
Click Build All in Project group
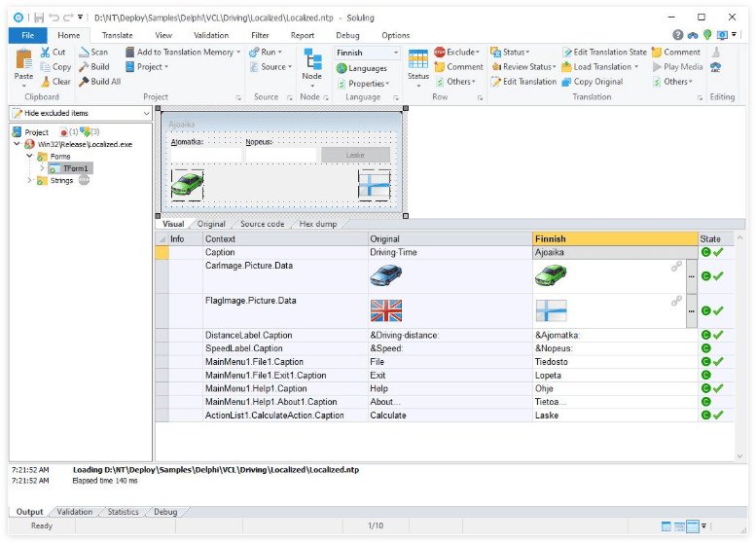[100, 82]
